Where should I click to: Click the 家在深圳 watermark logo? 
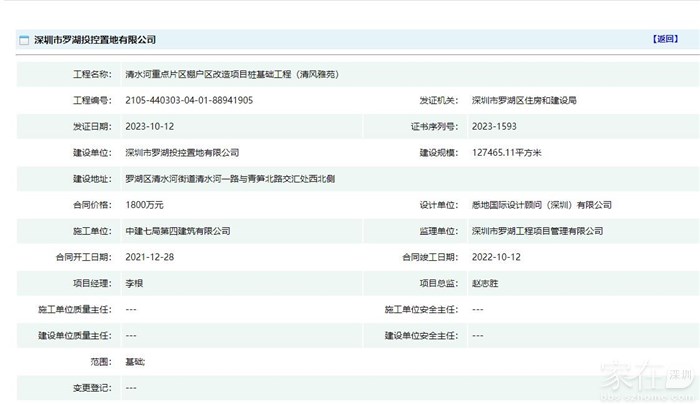(646, 379)
